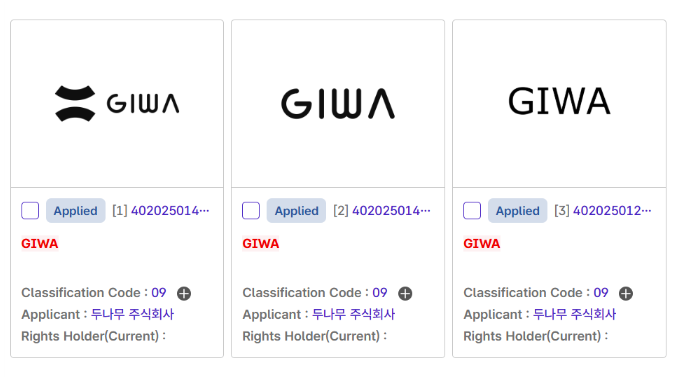686x383 pixels.
Task: Open the bold stylized GIWA wordmark image
Action: pos(338,104)
